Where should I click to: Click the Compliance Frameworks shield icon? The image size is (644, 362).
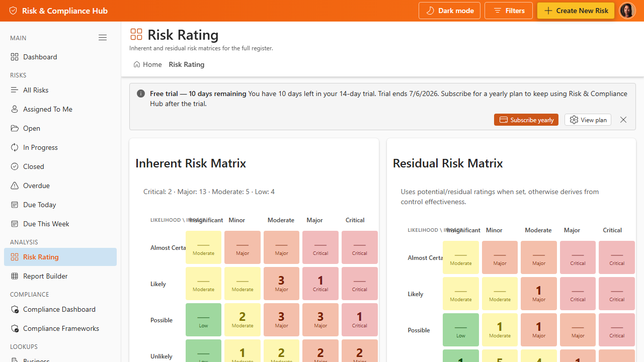[x=15, y=328]
